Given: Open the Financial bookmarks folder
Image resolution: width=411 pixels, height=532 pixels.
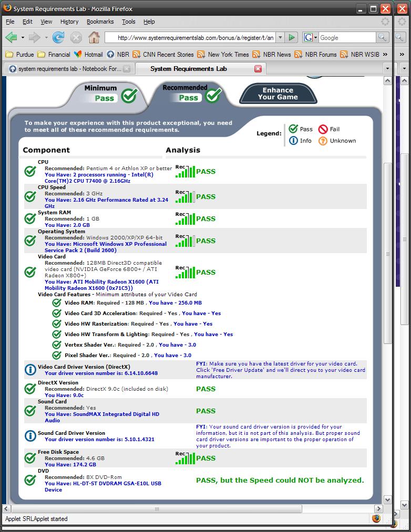Looking at the screenshot, I should tap(54, 54).
